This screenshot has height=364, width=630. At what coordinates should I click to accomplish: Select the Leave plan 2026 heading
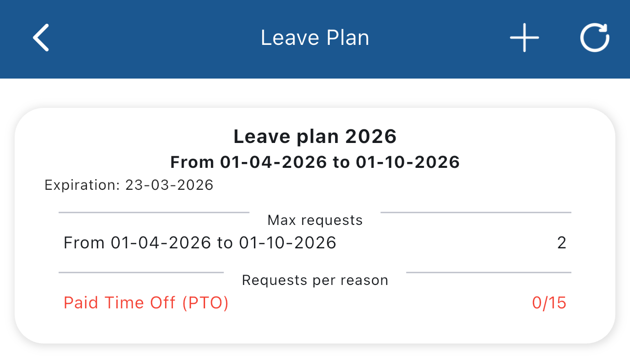point(315,136)
